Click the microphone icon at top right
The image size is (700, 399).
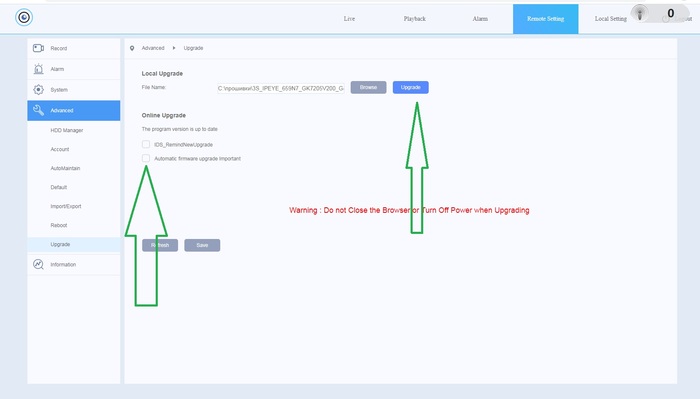(640, 13)
